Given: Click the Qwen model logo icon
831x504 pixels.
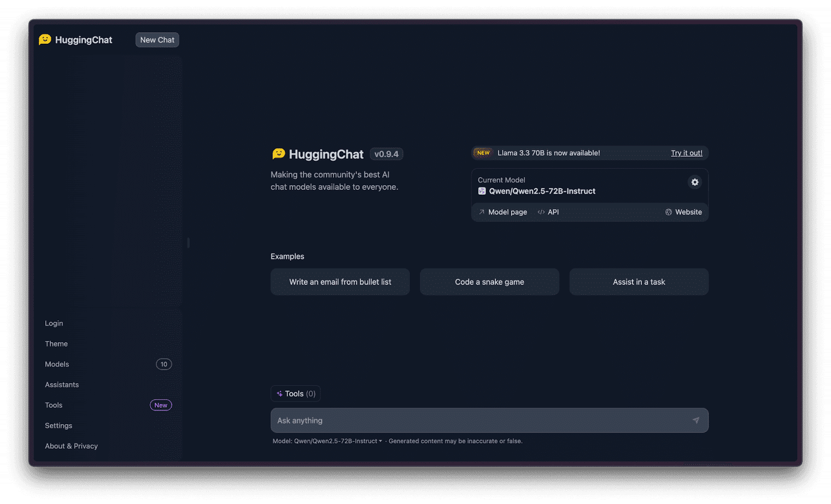Looking at the screenshot, I should click(x=482, y=191).
